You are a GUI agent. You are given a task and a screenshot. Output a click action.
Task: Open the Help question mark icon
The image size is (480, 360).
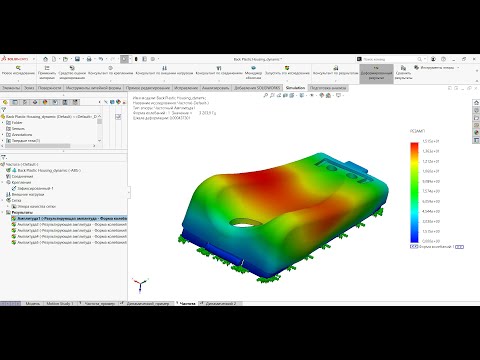[x=443, y=59]
